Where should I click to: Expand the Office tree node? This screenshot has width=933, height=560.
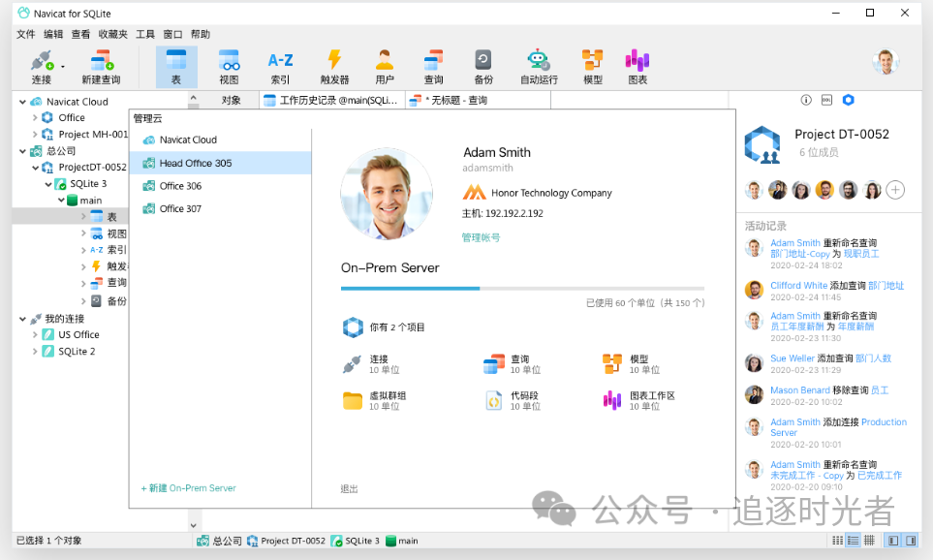coord(35,118)
